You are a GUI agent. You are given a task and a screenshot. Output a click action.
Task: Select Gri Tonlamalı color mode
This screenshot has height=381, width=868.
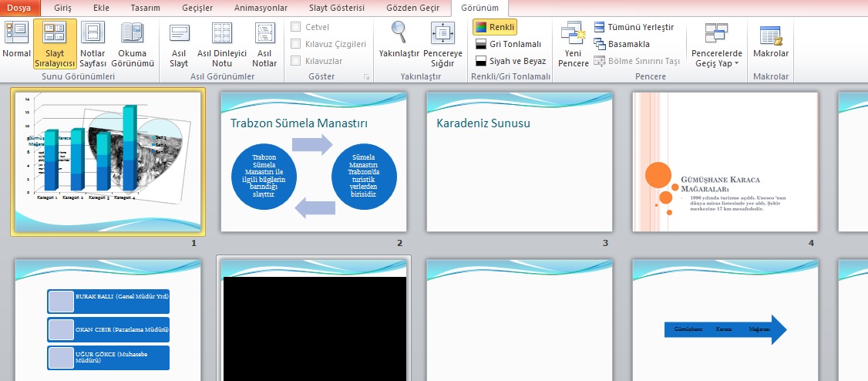[x=509, y=44]
